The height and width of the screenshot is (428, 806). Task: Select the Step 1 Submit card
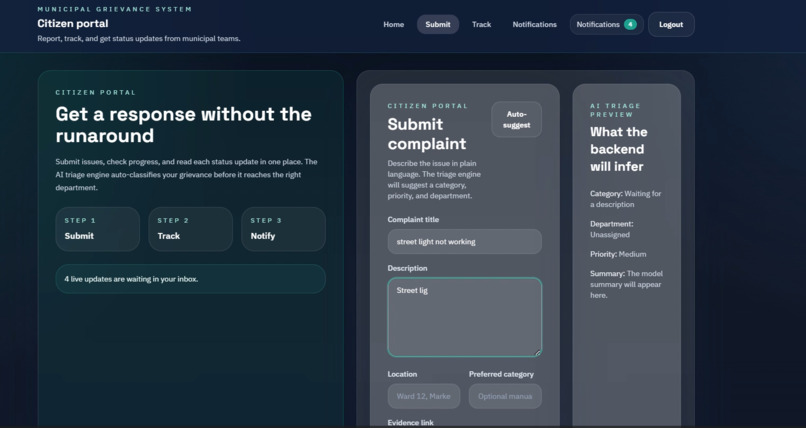[98, 229]
